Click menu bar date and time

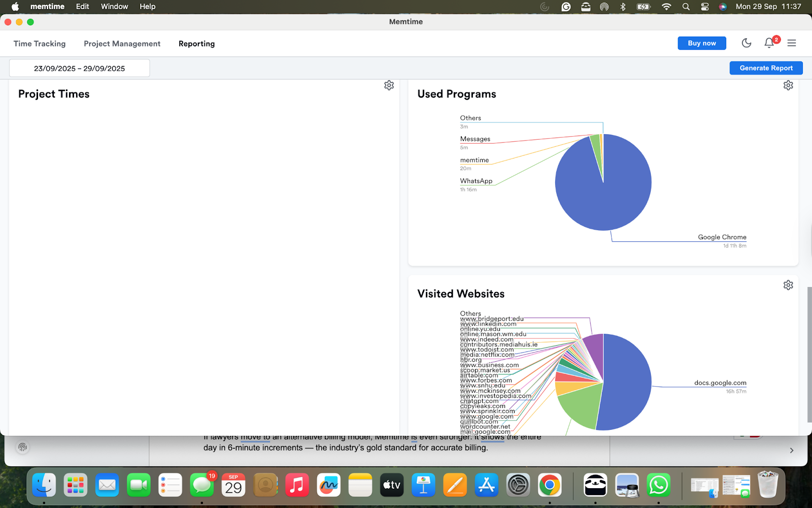768,7
